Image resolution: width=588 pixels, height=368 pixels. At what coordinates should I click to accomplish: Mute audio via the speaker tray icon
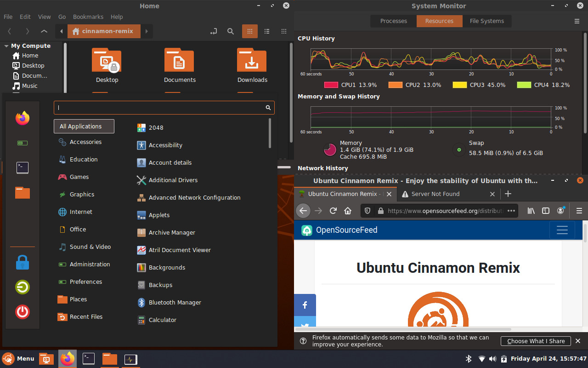click(492, 358)
